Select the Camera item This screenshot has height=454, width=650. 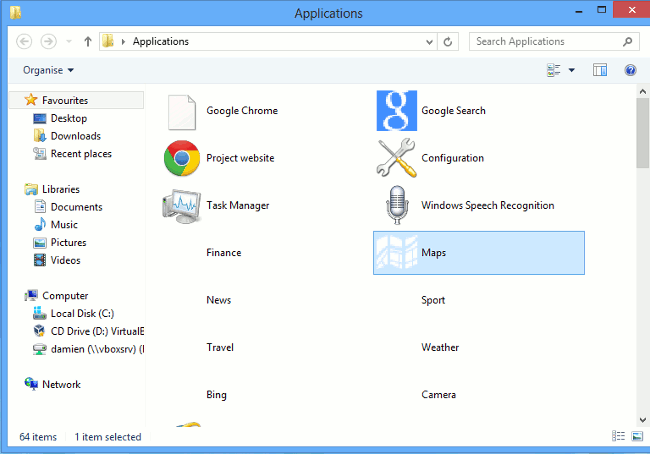438,394
